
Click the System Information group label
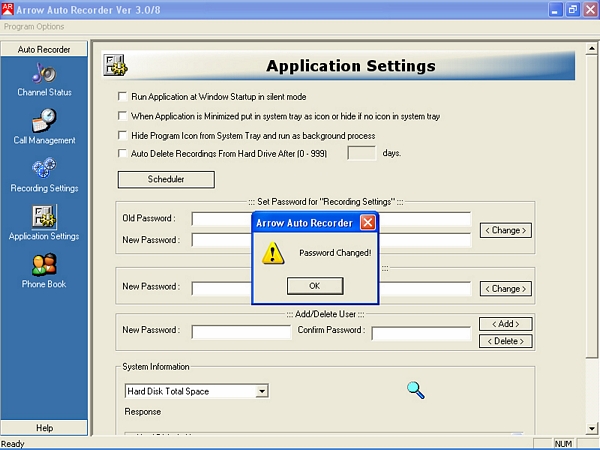[x=156, y=367]
